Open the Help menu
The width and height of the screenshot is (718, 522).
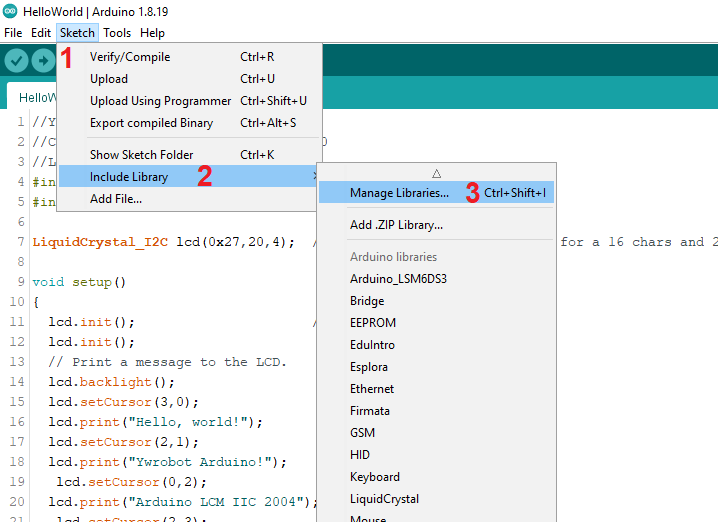pos(153,33)
